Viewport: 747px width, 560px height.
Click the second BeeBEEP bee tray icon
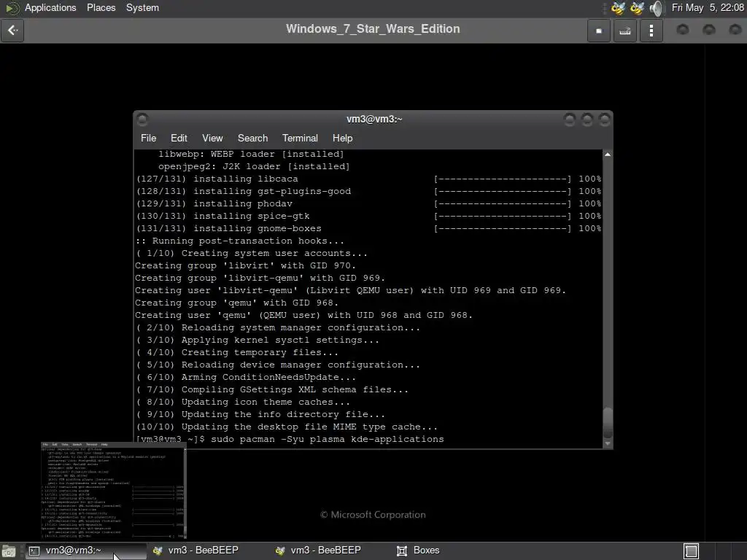[x=637, y=8]
